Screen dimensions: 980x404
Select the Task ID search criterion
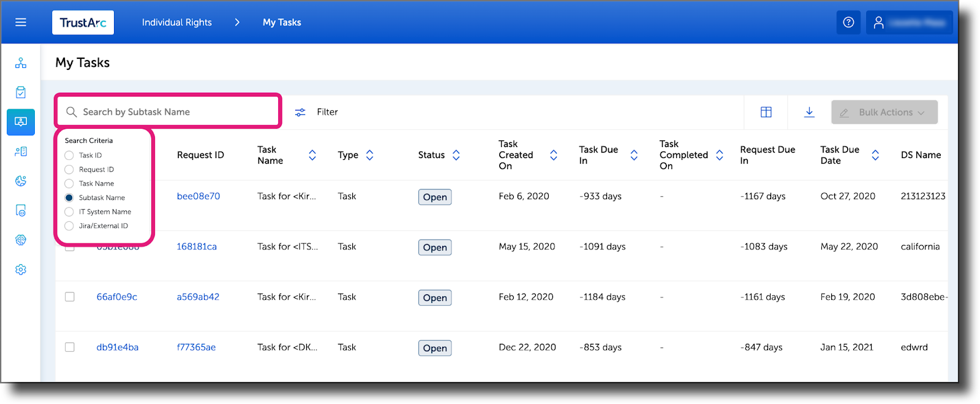pos(69,155)
